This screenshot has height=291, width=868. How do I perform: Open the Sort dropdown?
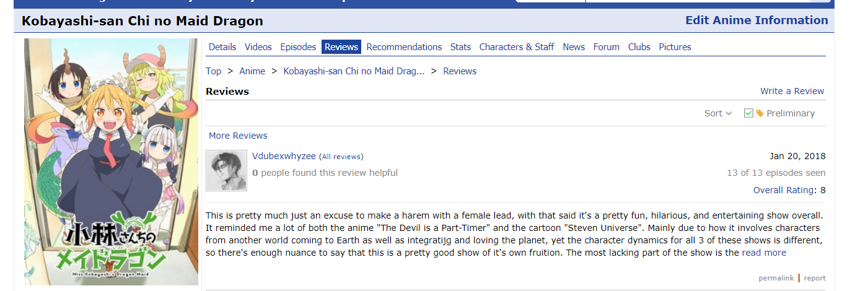coord(717,113)
